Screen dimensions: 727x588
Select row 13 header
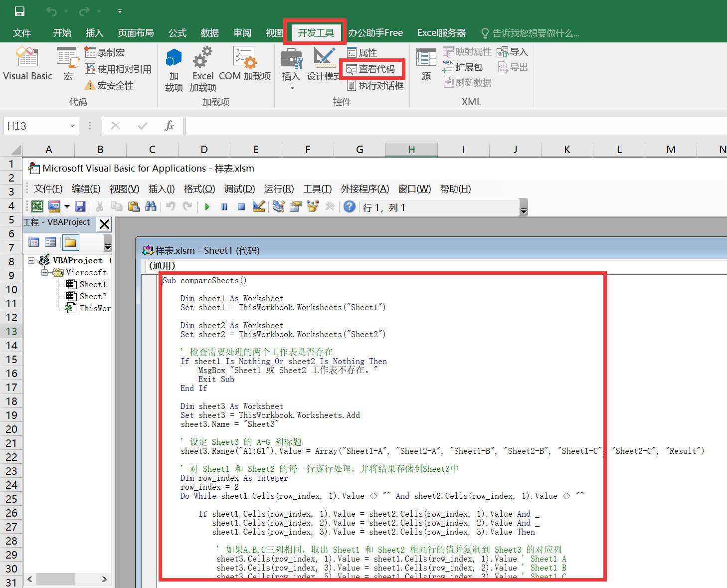coord(11,331)
